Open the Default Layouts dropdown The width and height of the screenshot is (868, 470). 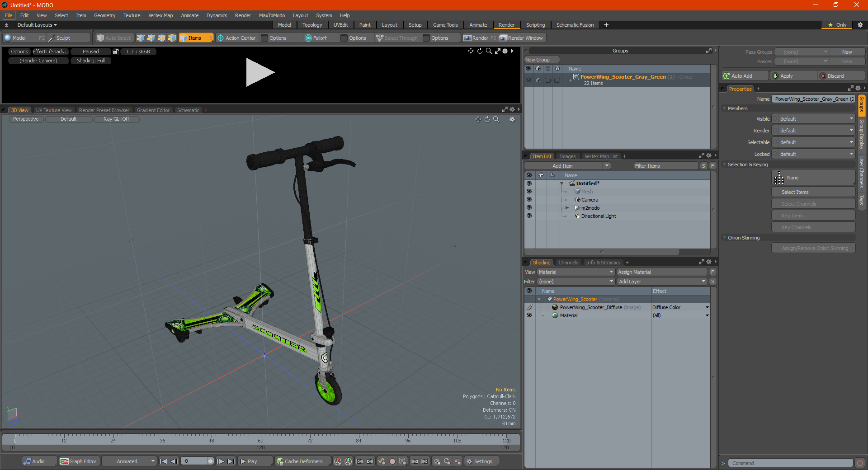click(x=37, y=25)
